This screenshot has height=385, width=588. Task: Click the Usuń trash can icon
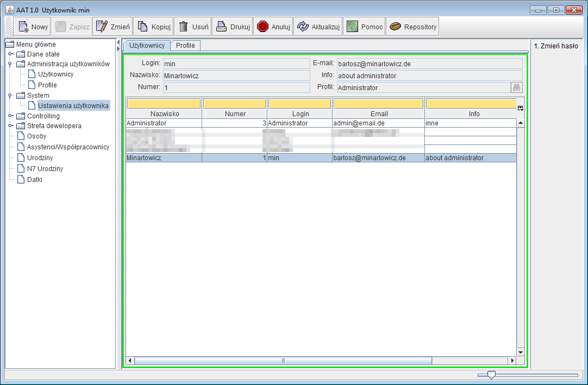point(183,27)
